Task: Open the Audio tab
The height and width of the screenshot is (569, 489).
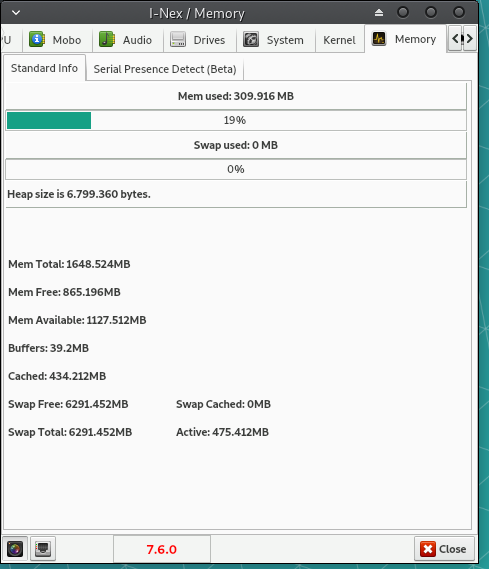Action: tap(128, 40)
